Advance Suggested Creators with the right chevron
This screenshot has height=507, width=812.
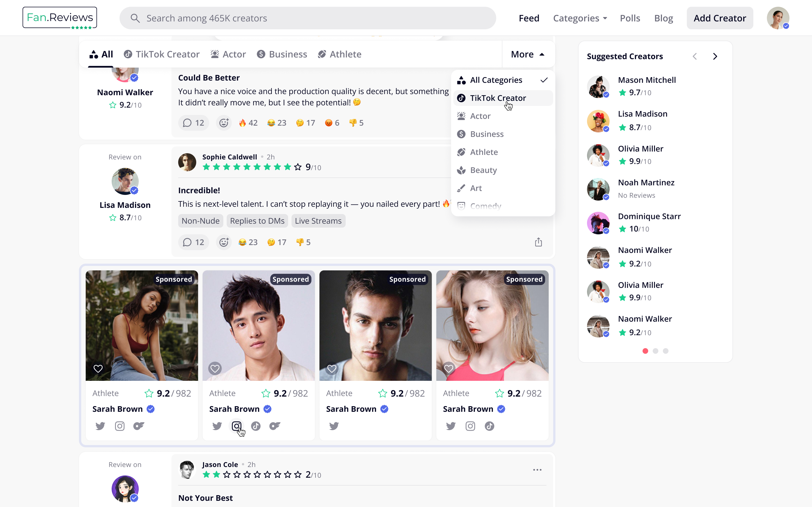point(715,56)
